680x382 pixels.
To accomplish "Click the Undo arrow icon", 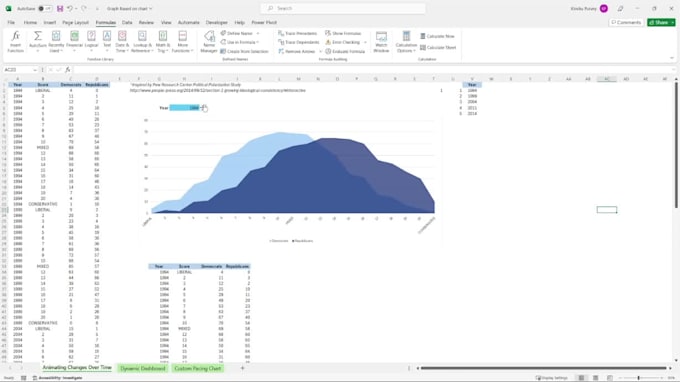I will pyautogui.click(x=69, y=9).
